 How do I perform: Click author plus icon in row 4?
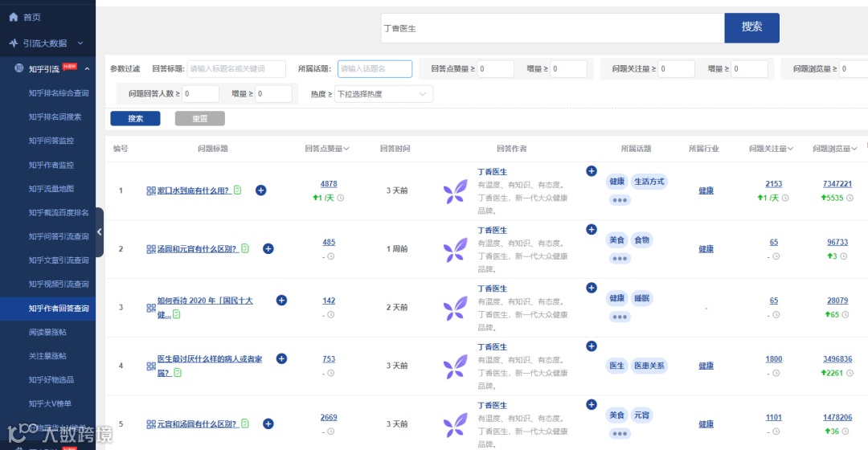pos(592,346)
